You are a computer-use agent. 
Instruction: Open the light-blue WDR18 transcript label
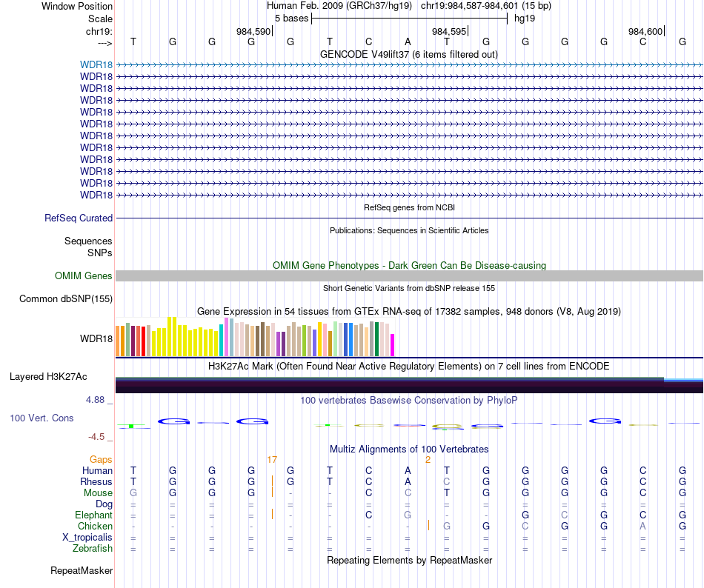96,65
